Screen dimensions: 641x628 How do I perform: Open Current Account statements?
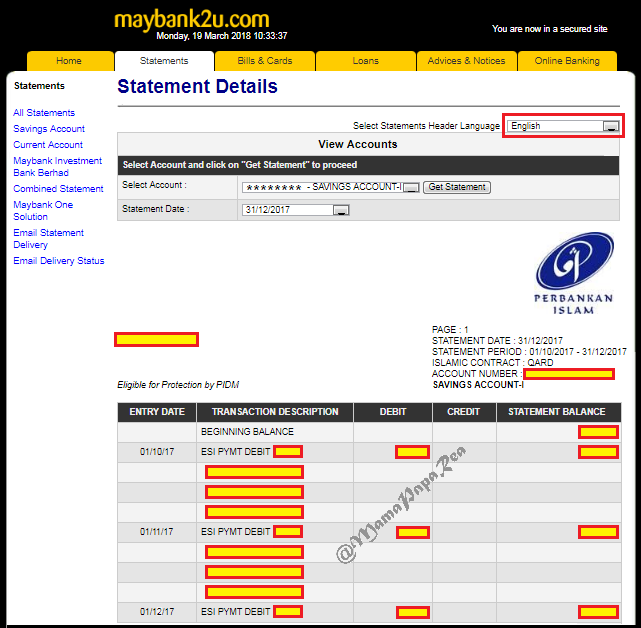tap(48, 144)
